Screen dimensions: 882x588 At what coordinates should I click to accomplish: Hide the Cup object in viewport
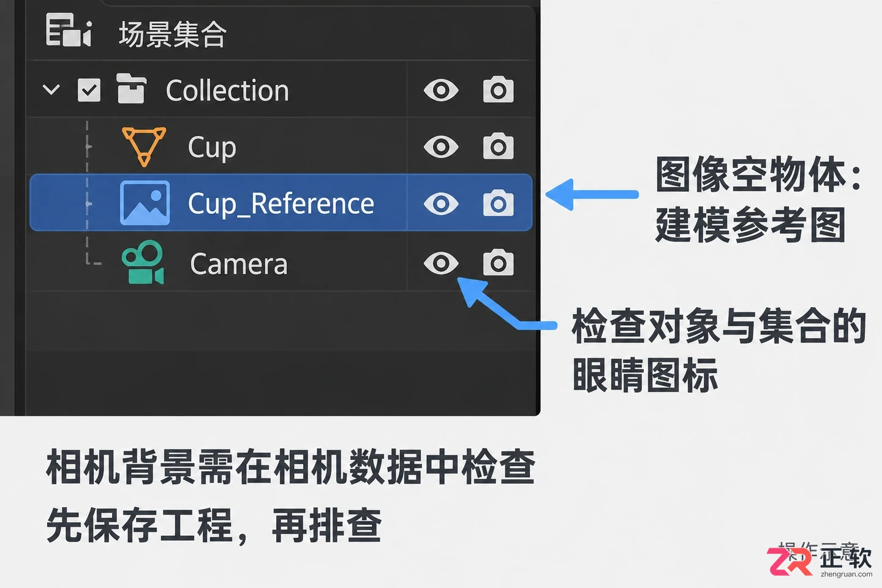coord(441,147)
